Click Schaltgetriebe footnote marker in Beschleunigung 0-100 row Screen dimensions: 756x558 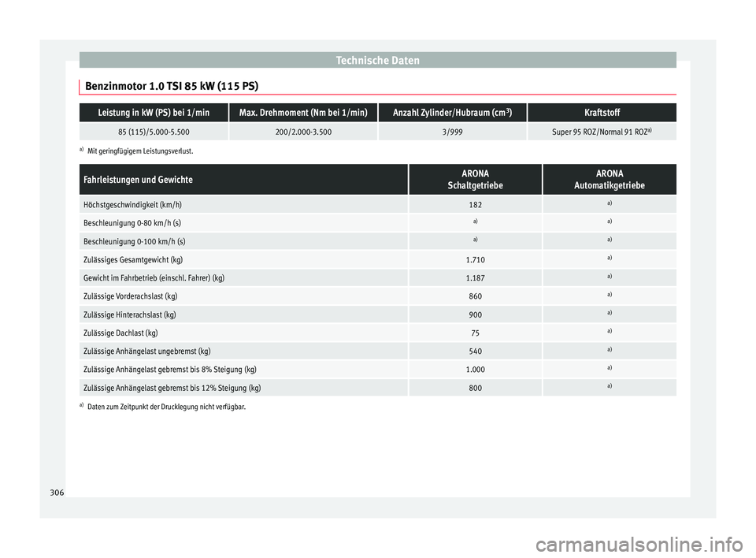476,240
